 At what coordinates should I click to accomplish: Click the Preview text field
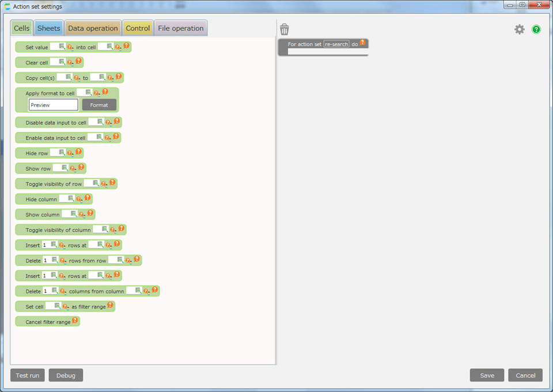coord(54,105)
